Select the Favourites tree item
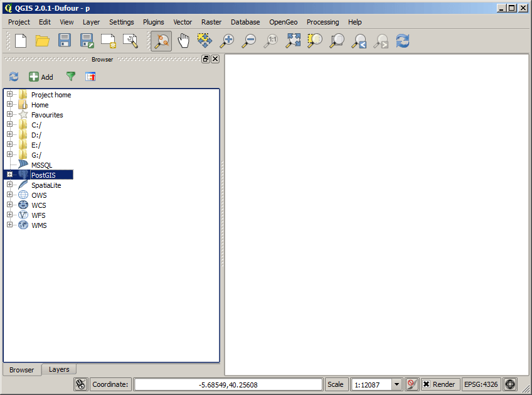 coord(47,115)
